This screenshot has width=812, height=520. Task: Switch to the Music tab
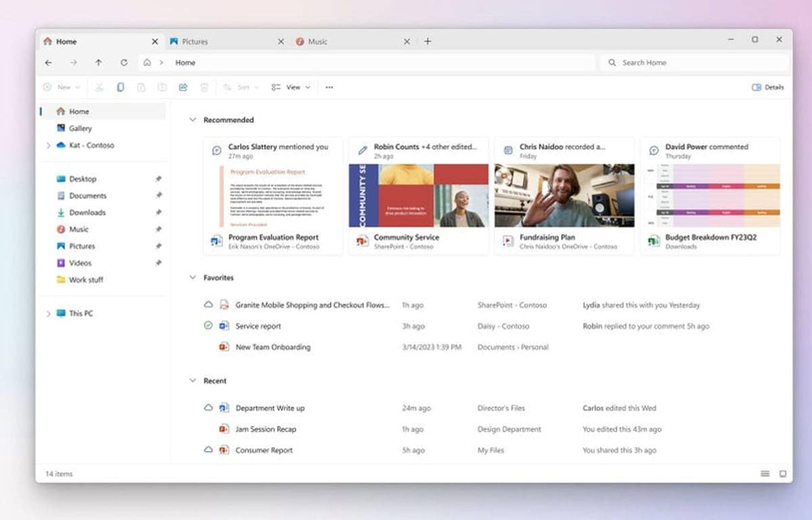click(x=352, y=41)
